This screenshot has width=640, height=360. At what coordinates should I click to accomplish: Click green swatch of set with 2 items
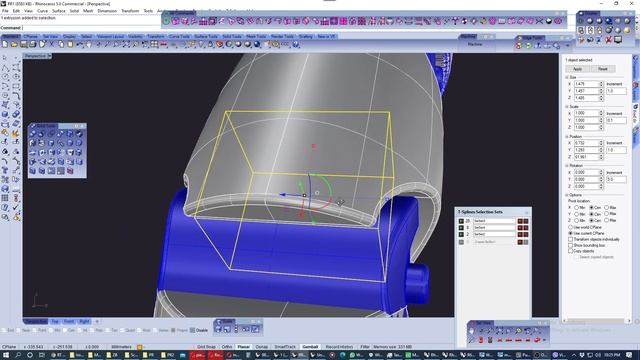(461, 234)
